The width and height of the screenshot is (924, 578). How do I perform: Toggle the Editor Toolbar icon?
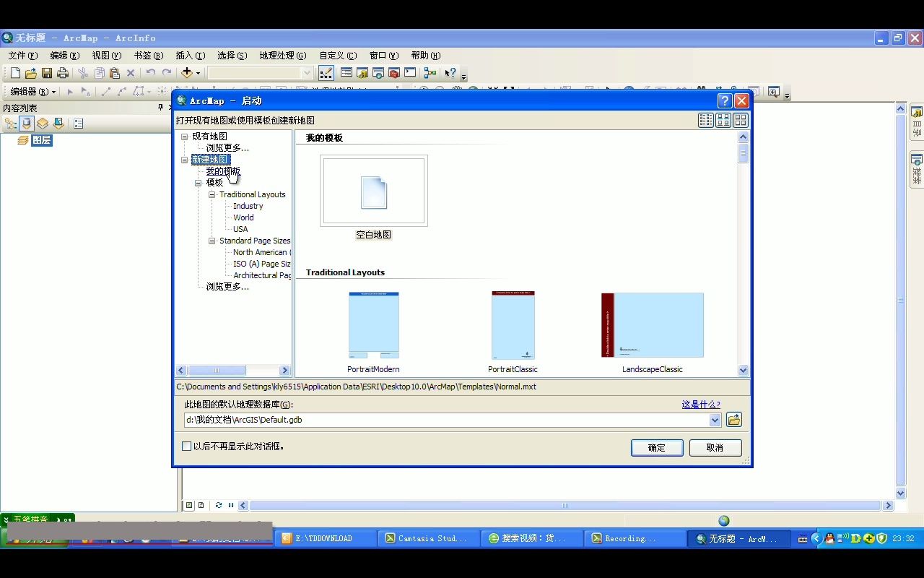[326, 73]
